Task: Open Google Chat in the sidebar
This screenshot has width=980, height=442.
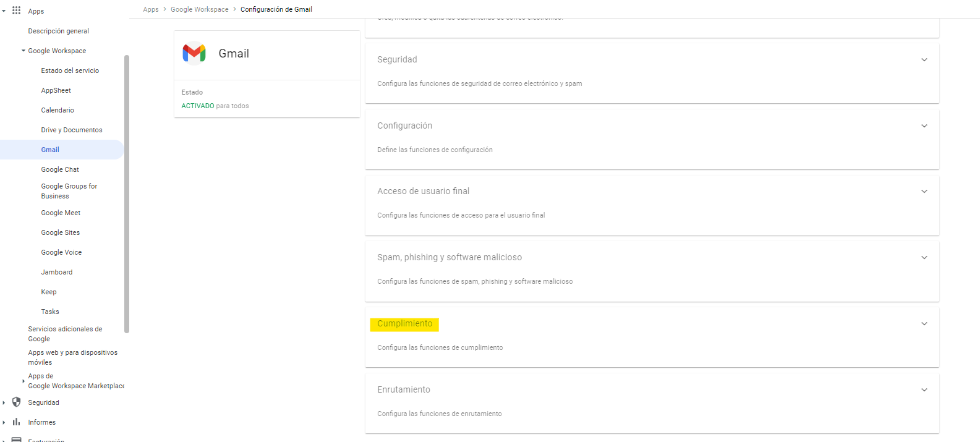Action: (x=60, y=169)
